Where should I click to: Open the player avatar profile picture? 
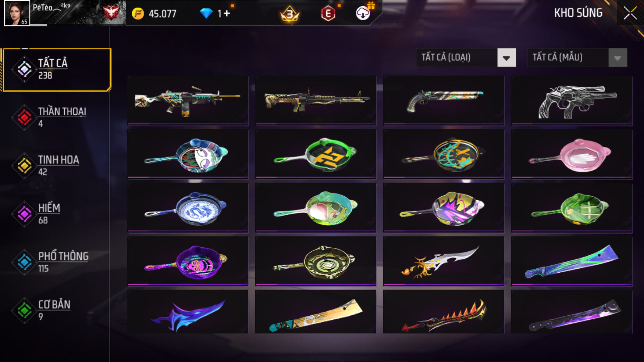17,13
